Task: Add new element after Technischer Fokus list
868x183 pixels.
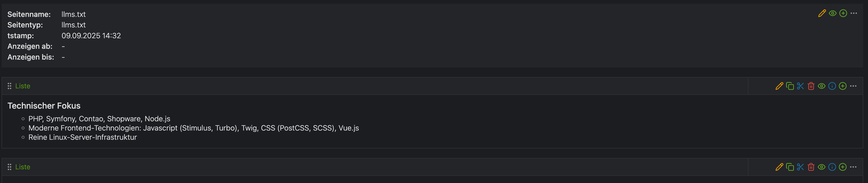Action: click(842, 86)
